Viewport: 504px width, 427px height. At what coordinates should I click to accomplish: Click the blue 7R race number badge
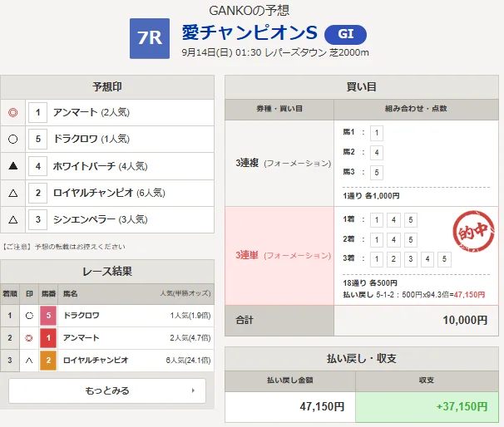[x=150, y=39]
